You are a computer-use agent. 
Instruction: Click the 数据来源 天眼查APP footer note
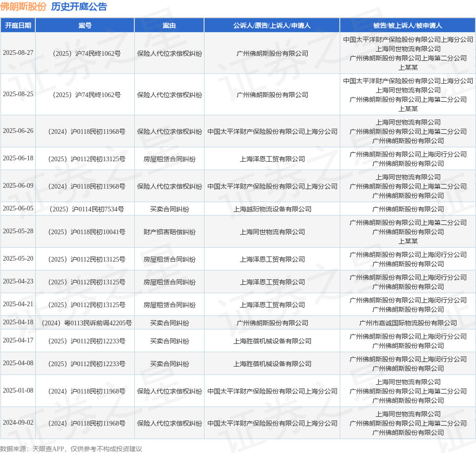point(71,449)
